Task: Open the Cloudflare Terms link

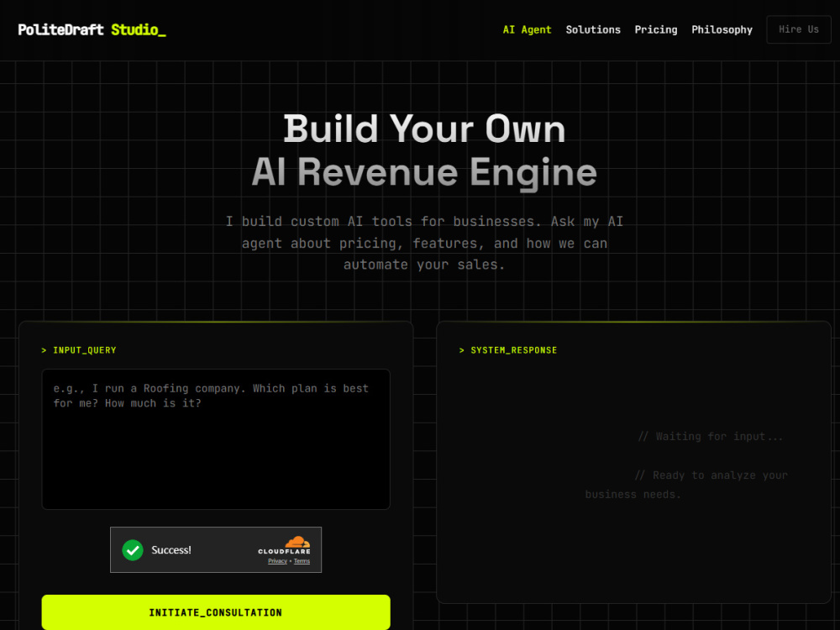Action: point(302,561)
